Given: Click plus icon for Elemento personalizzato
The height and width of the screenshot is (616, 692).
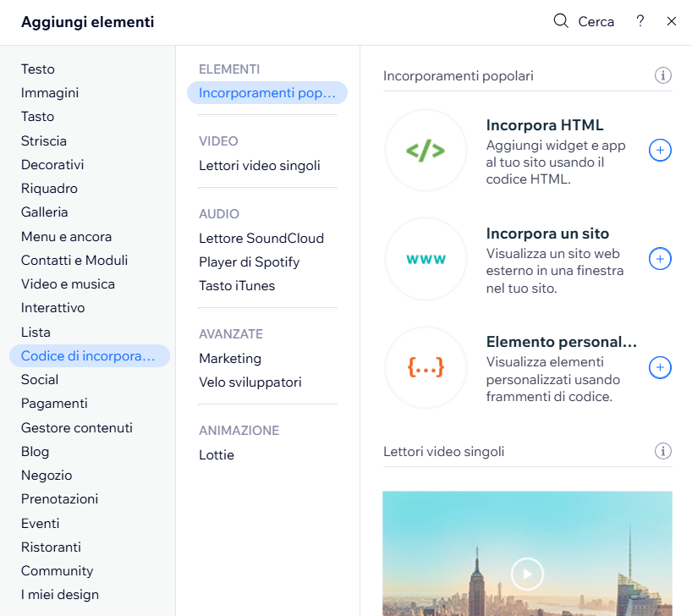Looking at the screenshot, I should tap(660, 367).
